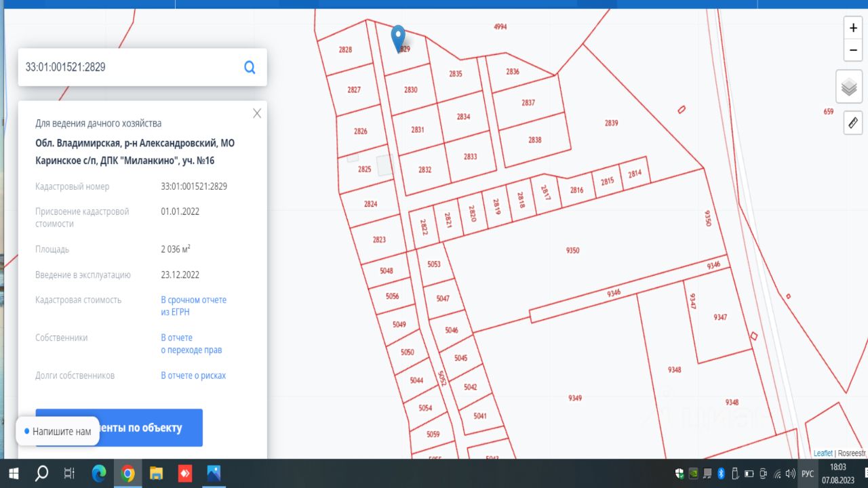Select parcel 5041 on the map
The image size is (868, 488).
point(480,416)
